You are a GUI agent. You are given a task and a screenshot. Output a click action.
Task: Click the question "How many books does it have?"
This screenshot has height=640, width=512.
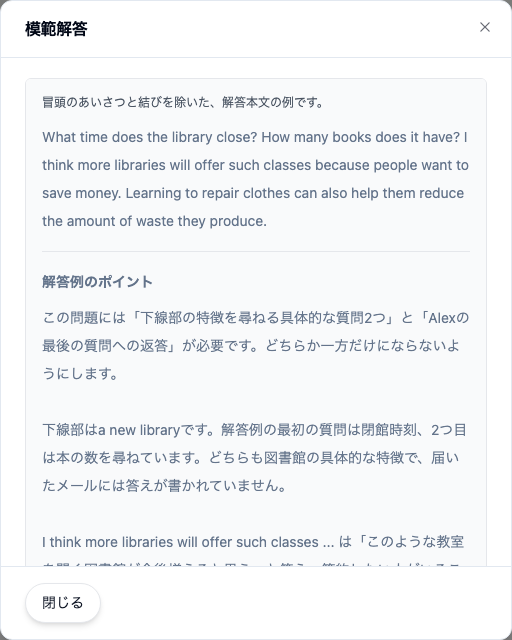[x=361, y=137]
